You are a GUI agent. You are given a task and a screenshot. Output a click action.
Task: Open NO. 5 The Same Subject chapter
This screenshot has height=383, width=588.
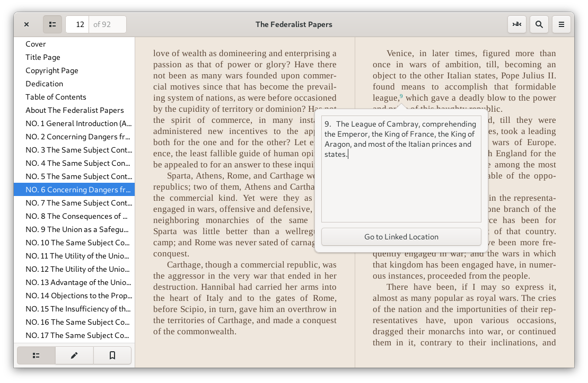(x=74, y=176)
